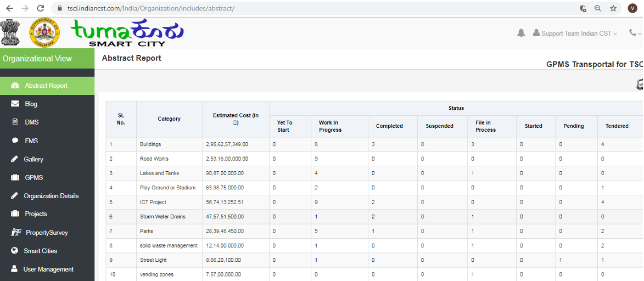Open the PropertySurvey menu item
This screenshot has height=281, width=644.
point(47,233)
